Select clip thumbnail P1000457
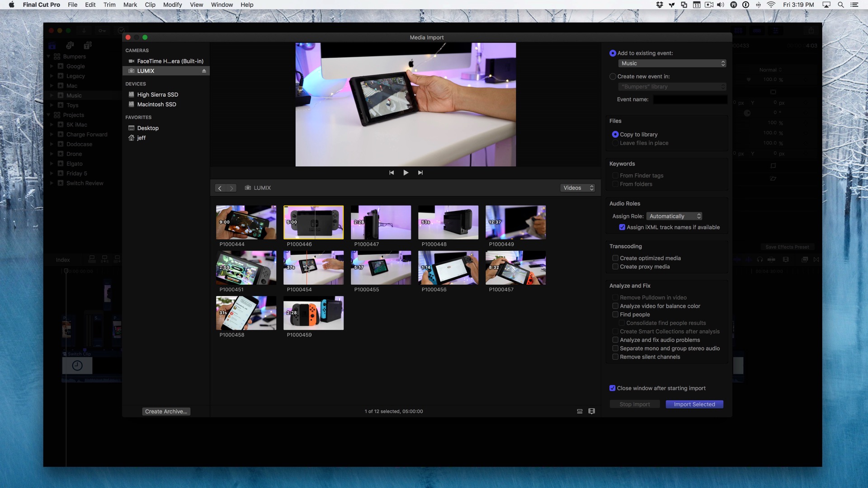 [515, 267]
